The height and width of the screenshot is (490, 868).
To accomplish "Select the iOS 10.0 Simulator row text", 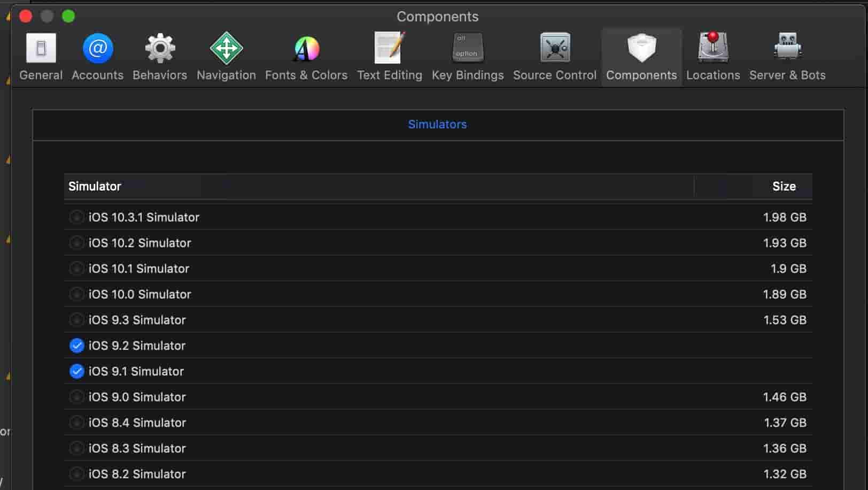I will coord(139,294).
